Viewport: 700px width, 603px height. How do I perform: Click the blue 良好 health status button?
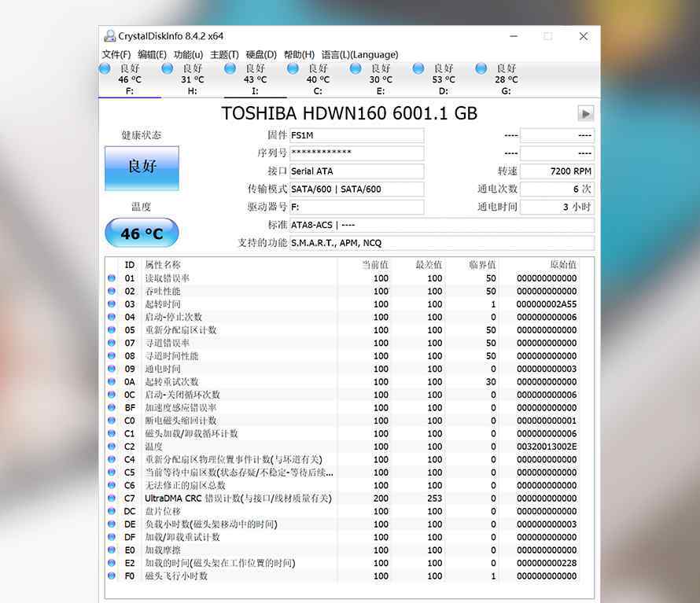click(x=142, y=168)
